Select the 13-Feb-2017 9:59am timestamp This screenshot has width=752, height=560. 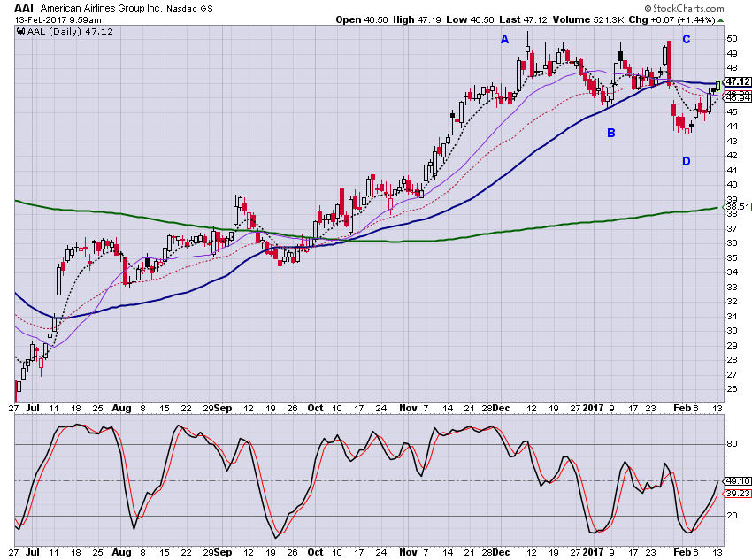[x=58, y=19]
